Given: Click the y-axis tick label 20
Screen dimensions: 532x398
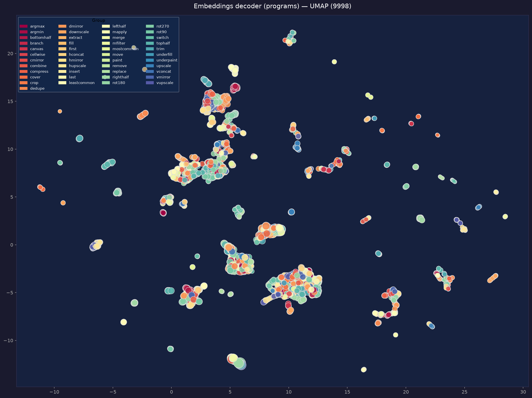Looking at the screenshot, I should (10, 53).
